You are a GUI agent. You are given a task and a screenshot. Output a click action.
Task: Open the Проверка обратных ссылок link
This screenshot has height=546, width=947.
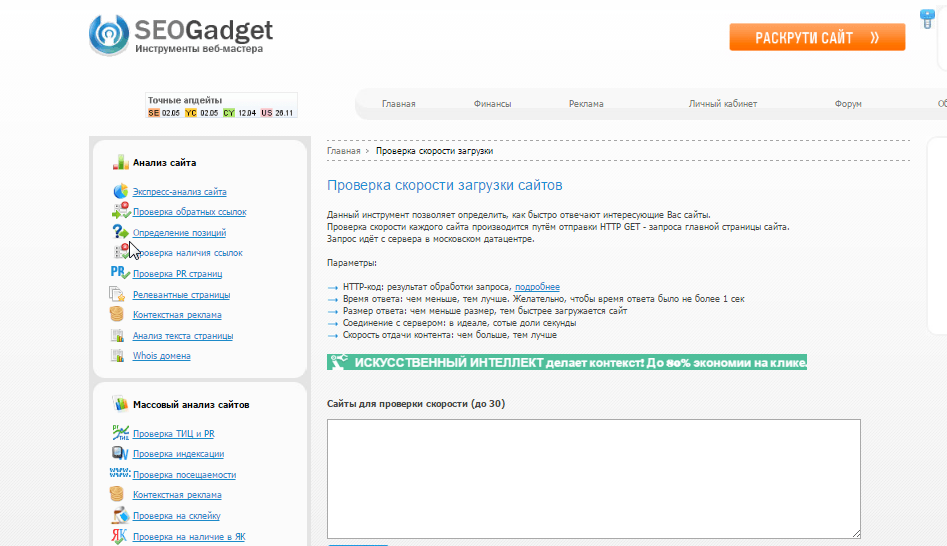190,211
